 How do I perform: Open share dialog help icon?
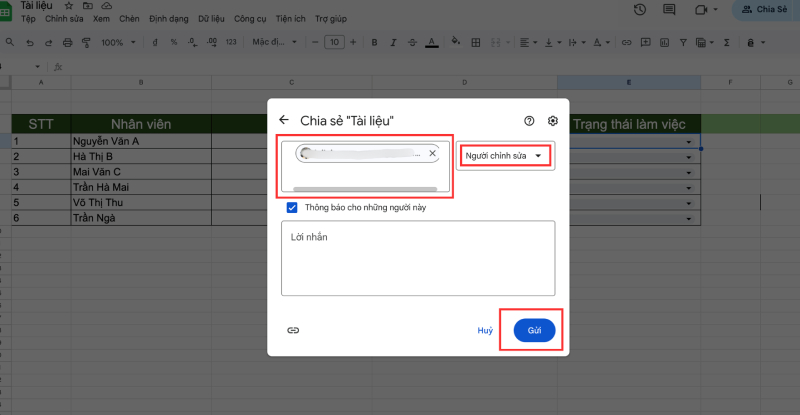[x=529, y=120]
